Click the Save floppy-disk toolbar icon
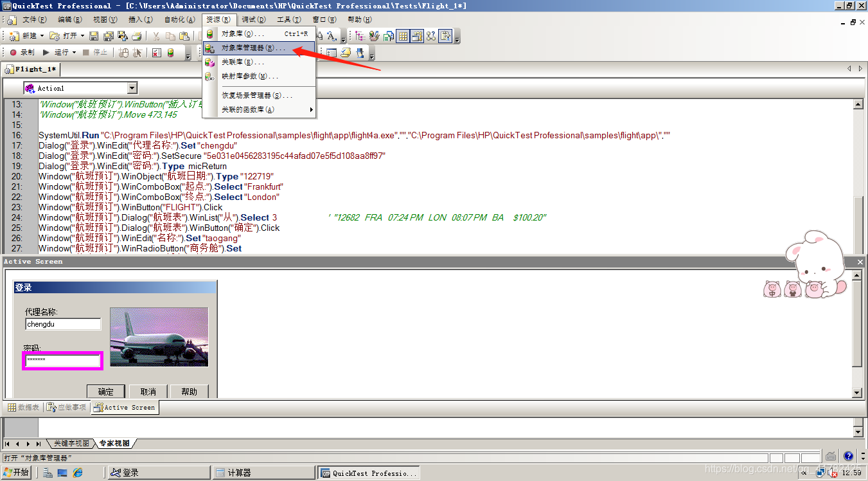Screen dimensions: 868x481 point(94,36)
